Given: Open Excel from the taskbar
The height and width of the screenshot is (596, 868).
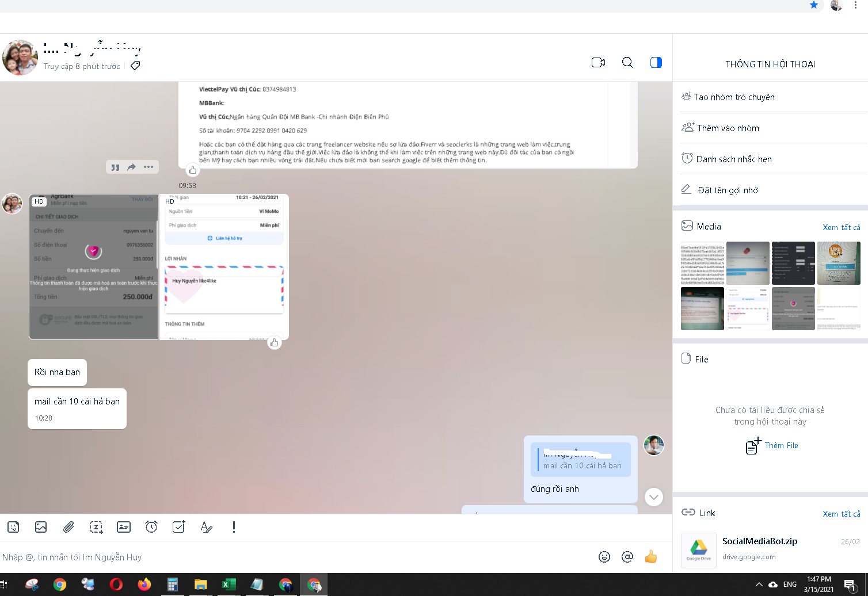Looking at the screenshot, I should point(229,584).
